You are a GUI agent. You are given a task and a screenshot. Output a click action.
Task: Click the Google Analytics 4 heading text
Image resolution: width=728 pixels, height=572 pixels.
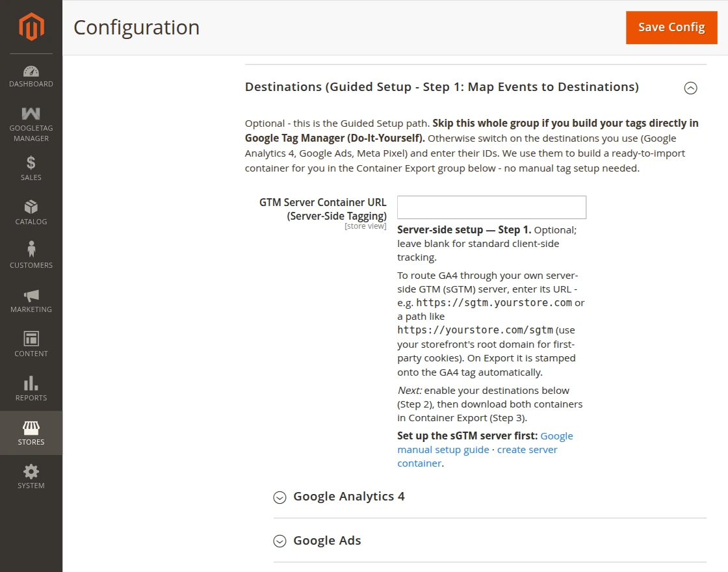pos(348,497)
